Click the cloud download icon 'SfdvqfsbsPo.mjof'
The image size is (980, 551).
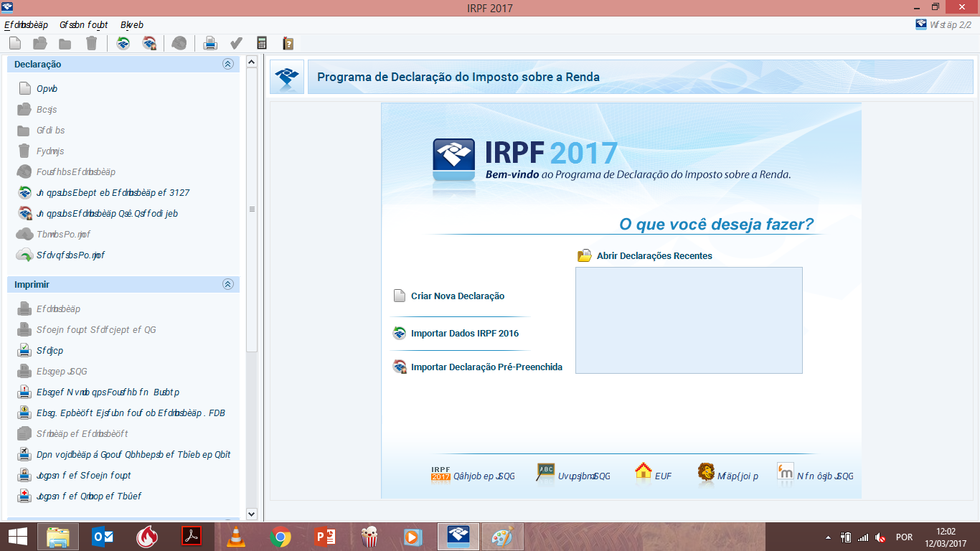[x=24, y=255]
